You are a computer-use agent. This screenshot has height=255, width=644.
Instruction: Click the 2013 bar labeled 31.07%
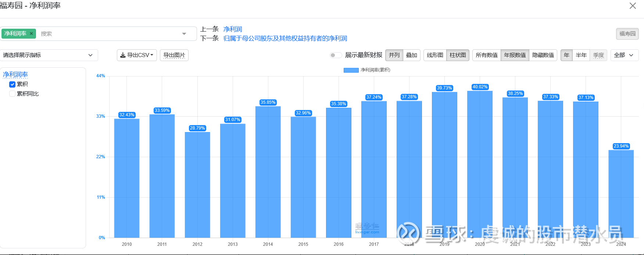point(233,181)
